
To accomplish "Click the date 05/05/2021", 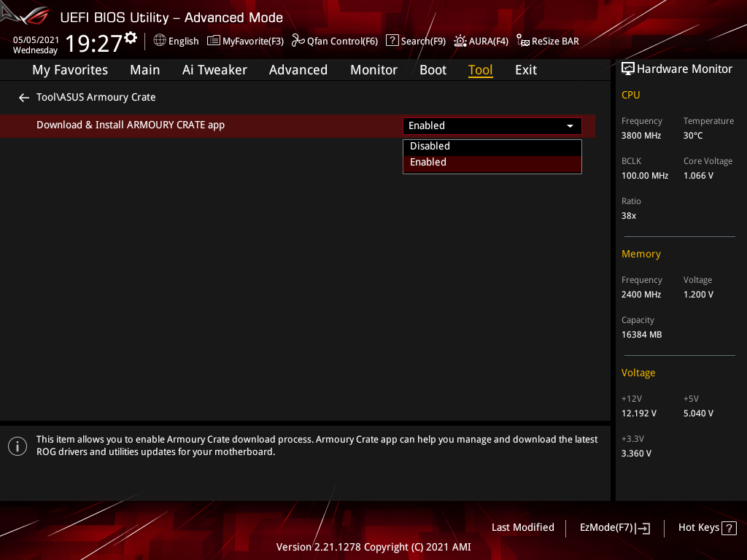I will 36,40.
